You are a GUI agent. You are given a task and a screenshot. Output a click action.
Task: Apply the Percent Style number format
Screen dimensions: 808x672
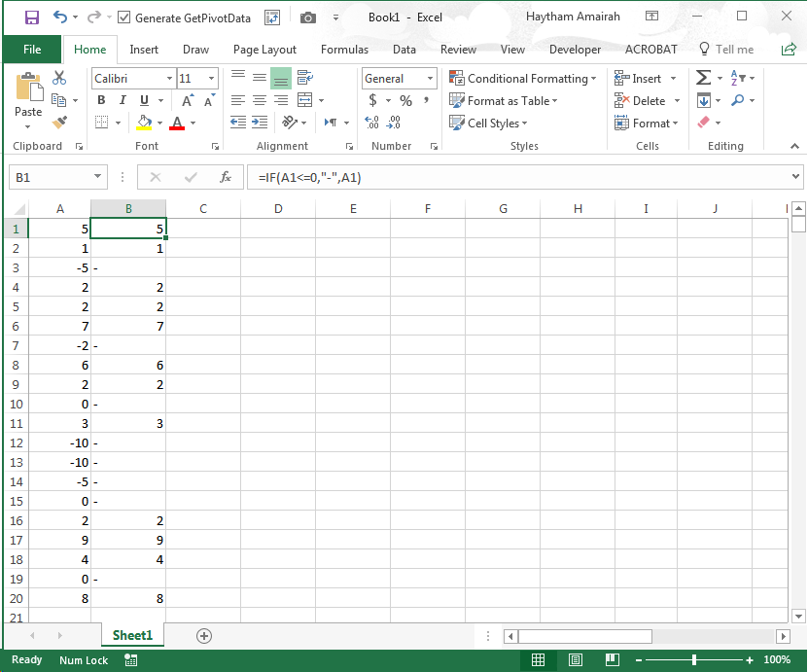click(405, 100)
